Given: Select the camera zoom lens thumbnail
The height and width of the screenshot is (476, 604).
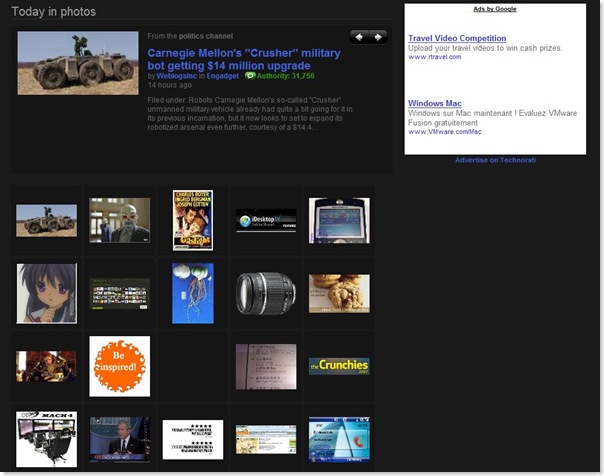Looking at the screenshot, I should click(x=266, y=293).
